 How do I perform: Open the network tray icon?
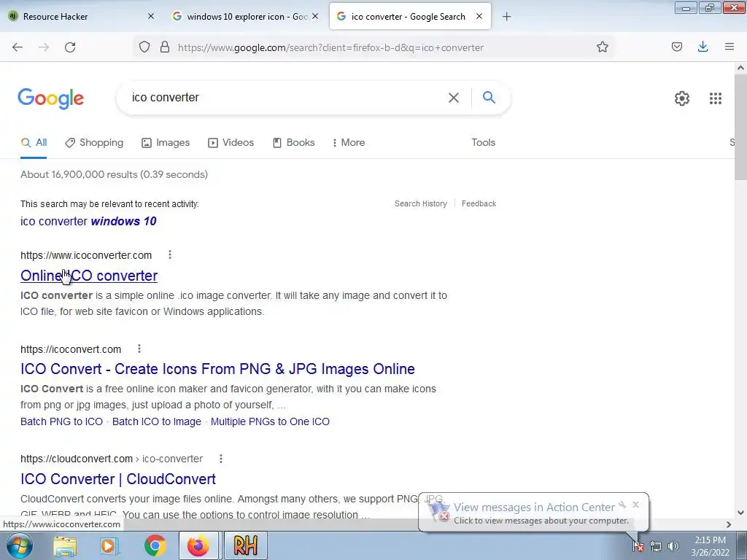(x=656, y=546)
